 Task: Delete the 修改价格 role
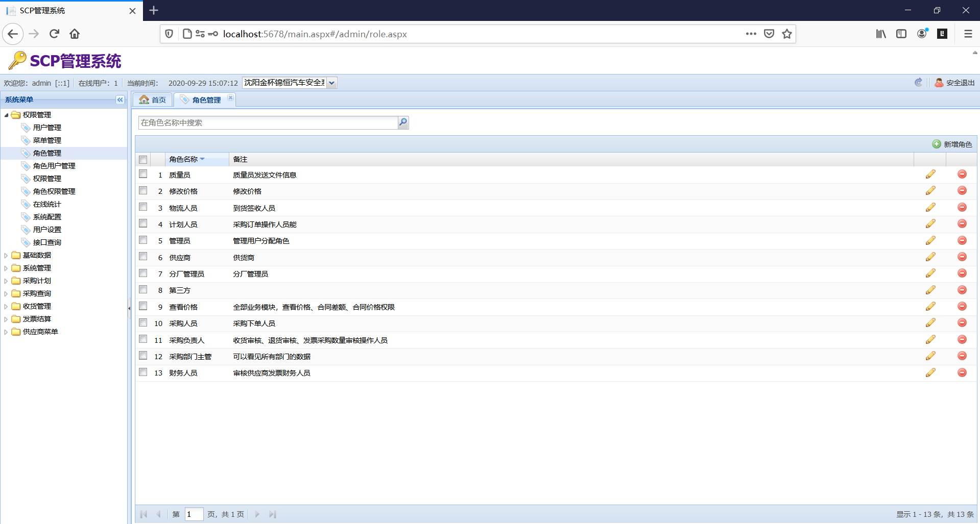(962, 191)
